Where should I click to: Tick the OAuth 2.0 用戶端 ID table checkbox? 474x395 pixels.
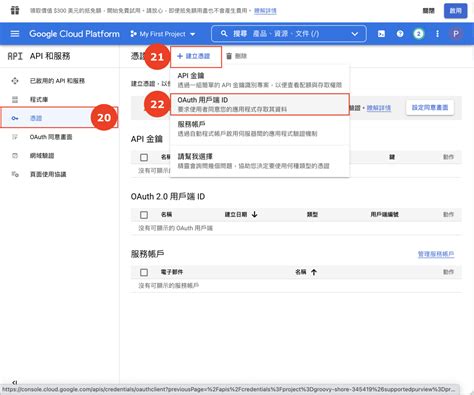tap(144, 215)
